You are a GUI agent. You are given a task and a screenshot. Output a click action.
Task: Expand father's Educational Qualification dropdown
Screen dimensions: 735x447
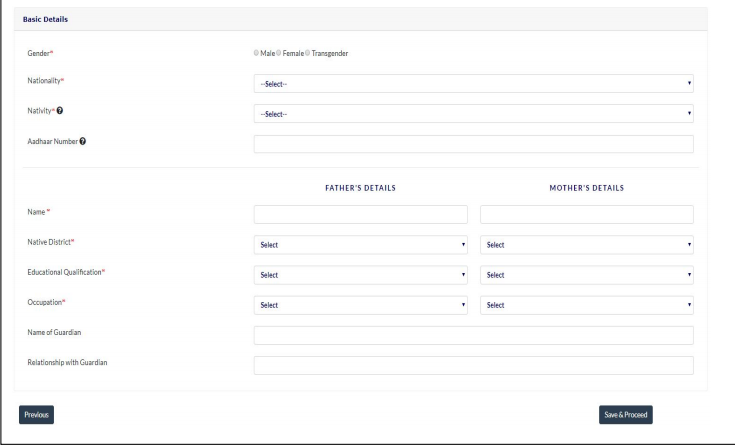coord(361,274)
